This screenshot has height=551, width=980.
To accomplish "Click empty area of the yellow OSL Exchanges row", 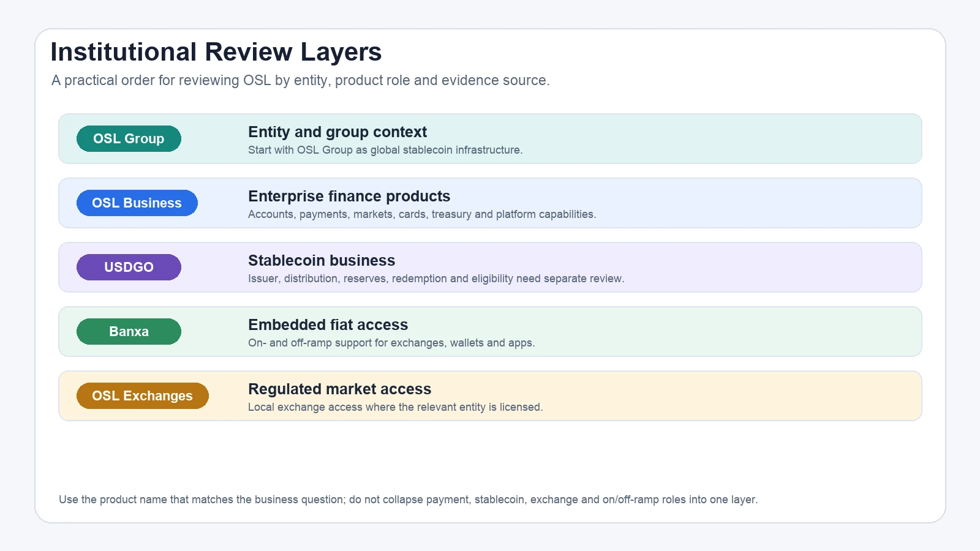I will pyautogui.click(x=735, y=395).
